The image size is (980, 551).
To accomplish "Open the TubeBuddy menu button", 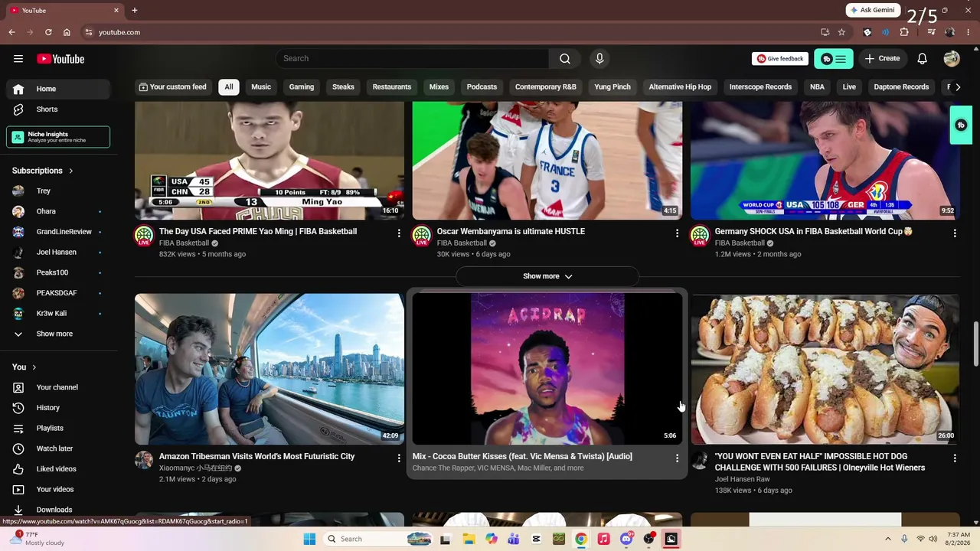I will pos(834,59).
